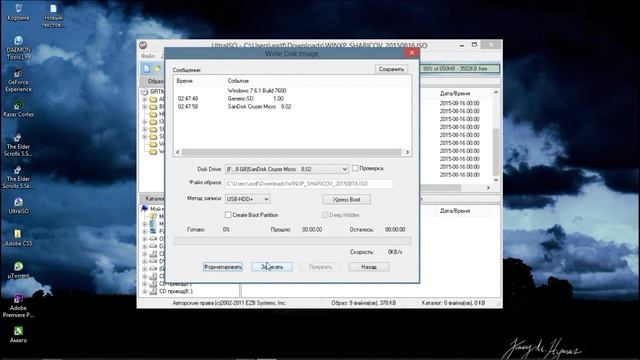Click the Образ: 9 файла(ов) status entry

[x=364, y=303]
